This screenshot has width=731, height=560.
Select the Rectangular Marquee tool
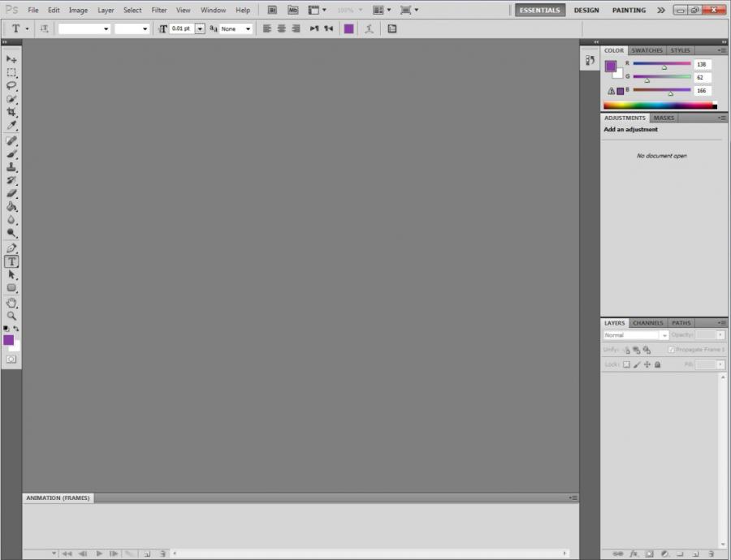click(x=11, y=73)
